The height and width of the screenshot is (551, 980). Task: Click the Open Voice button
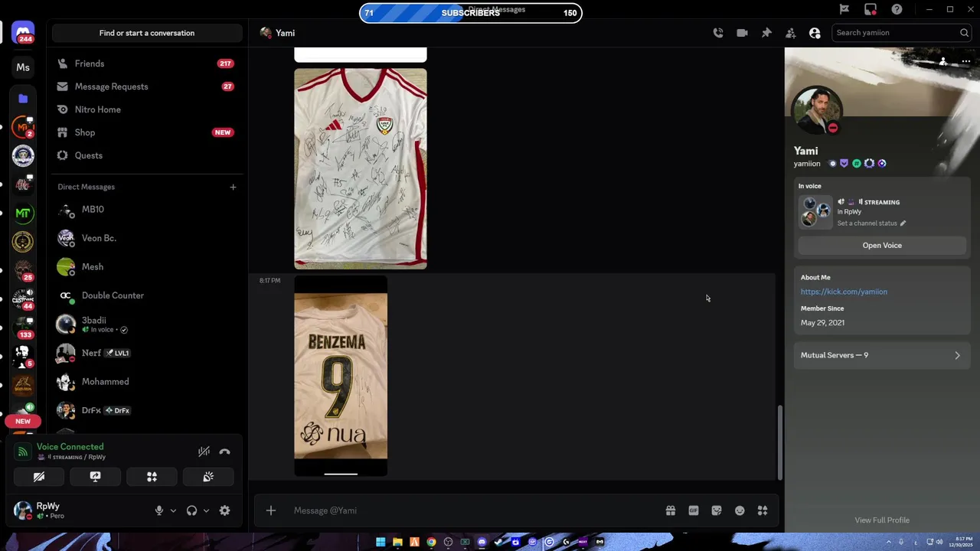pos(882,246)
